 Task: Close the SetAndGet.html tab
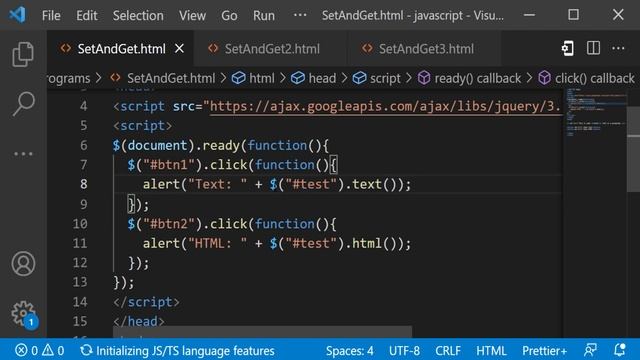(x=179, y=49)
